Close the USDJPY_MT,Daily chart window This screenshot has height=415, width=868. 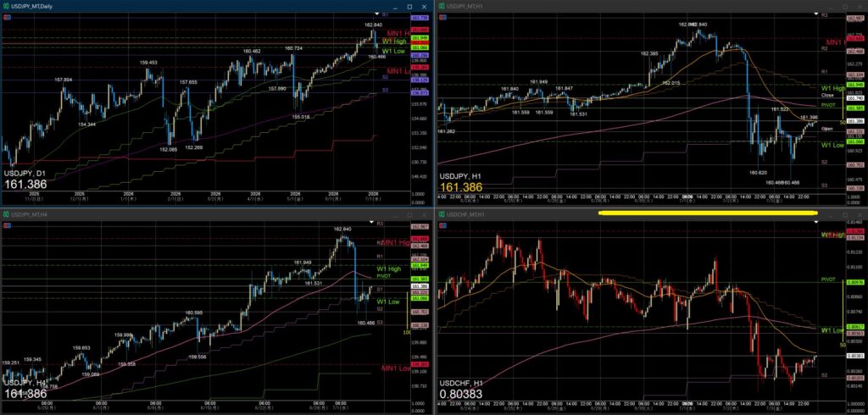pos(424,6)
